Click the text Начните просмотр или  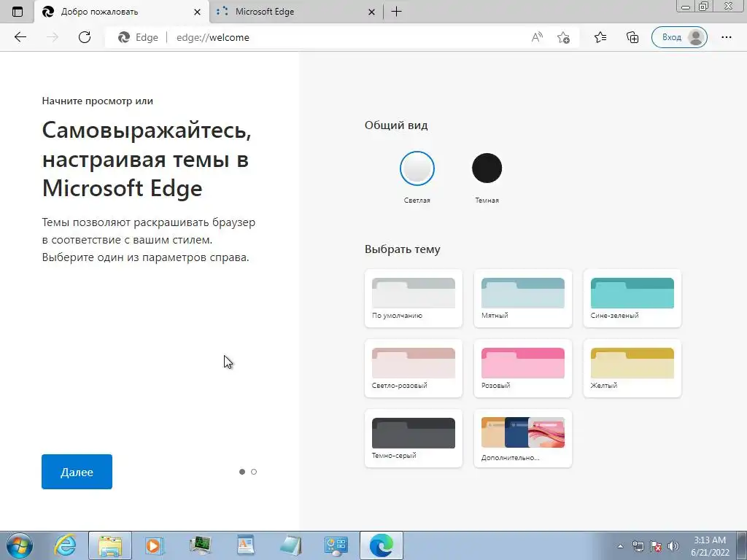(98, 101)
